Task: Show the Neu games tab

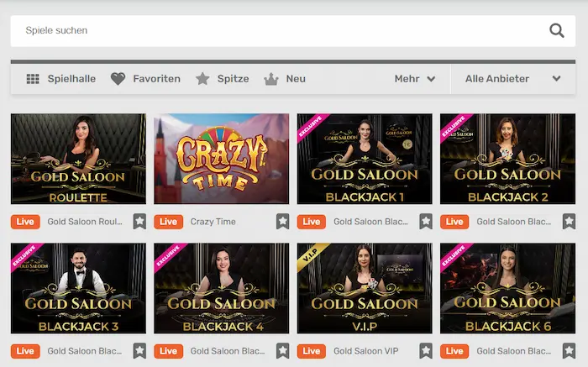Action: [x=285, y=79]
